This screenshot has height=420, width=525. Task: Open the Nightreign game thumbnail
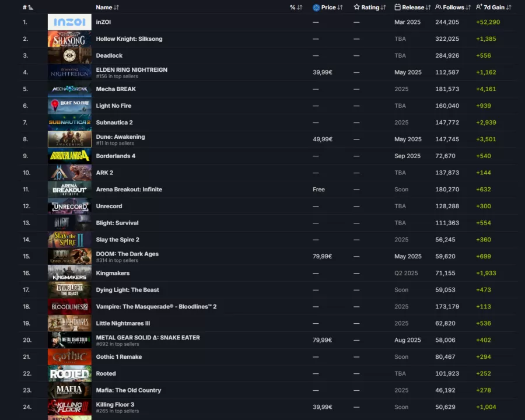coord(69,72)
